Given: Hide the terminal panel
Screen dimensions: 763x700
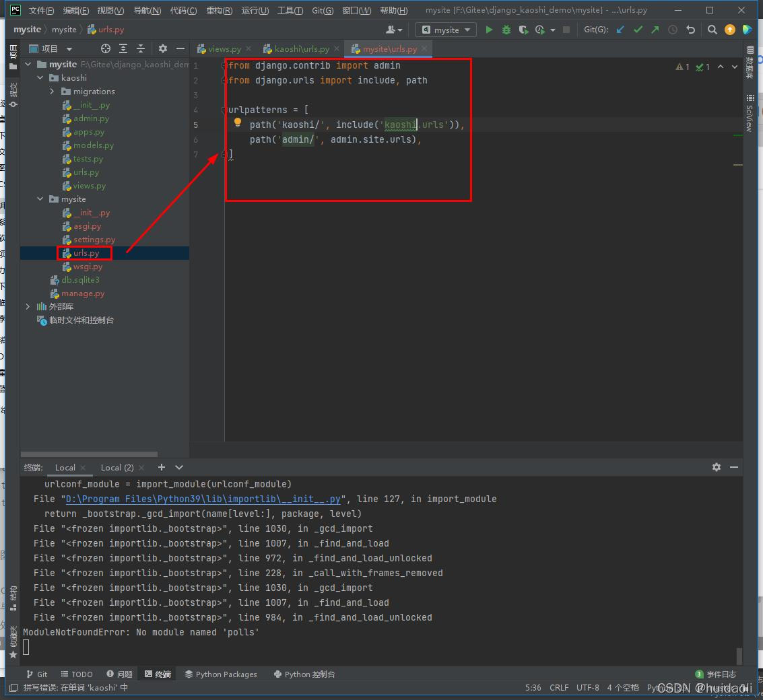Looking at the screenshot, I should (734, 467).
